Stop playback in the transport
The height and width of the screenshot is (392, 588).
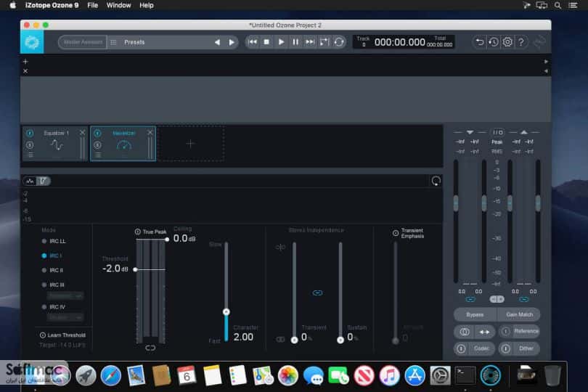266,42
